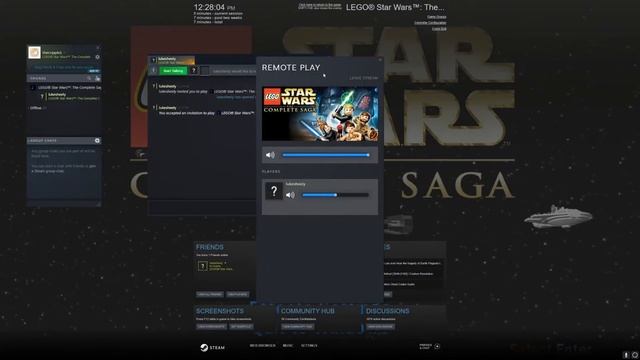Screen dimensions: 640x360
Task: Click the friend avatar in Friends overlay section
Action: click(x=202, y=266)
